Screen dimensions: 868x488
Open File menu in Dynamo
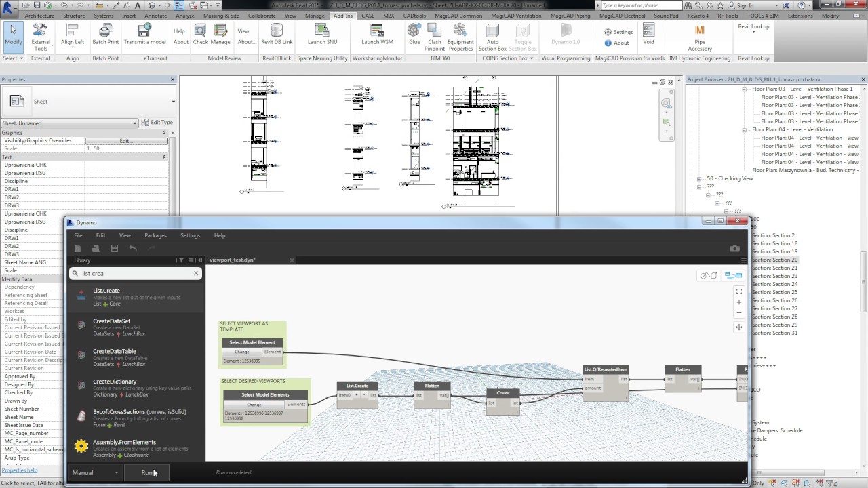coord(78,235)
